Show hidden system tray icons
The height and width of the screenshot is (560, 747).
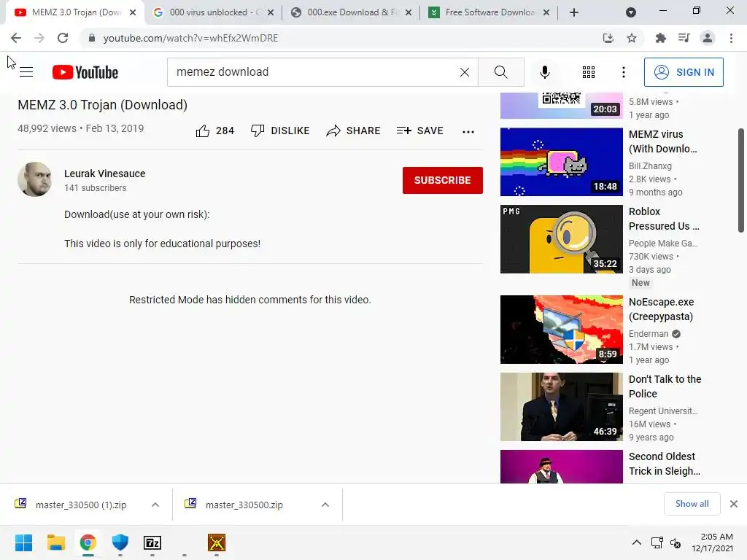pos(636,542)
